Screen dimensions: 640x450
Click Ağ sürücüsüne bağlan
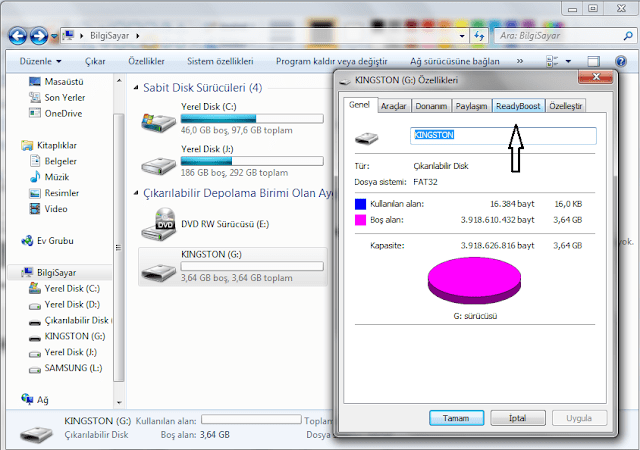coord(455,61)
